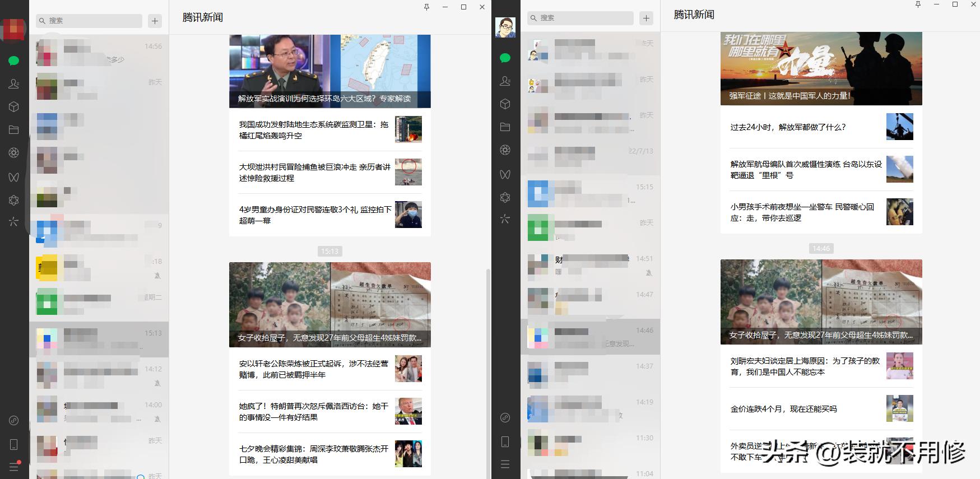The image size is (980, 479).
Task: Open article 解放军实战演训为何选择环岛六大区域
Action: [x=330, y=71]
